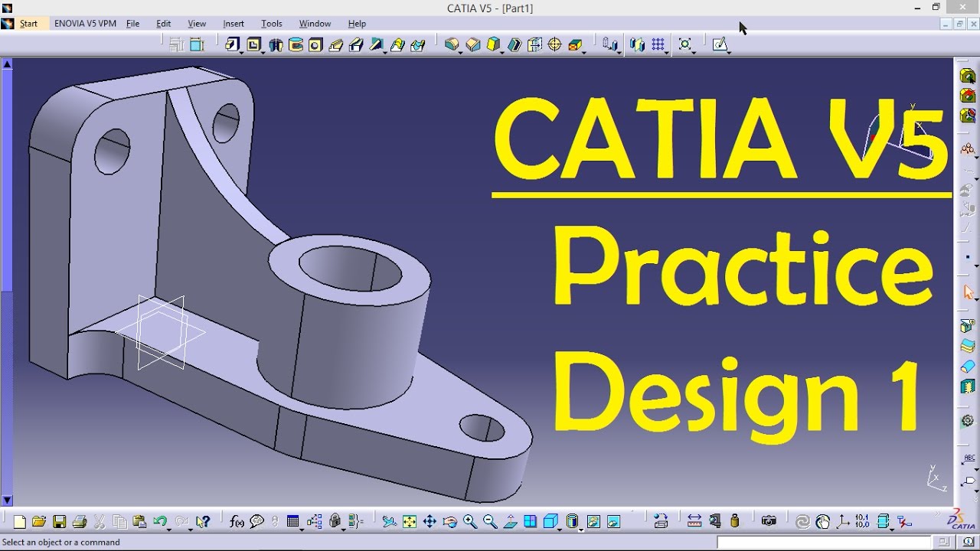
Task: Select the Thickness tool icon
Action: [x=534, y=44]
